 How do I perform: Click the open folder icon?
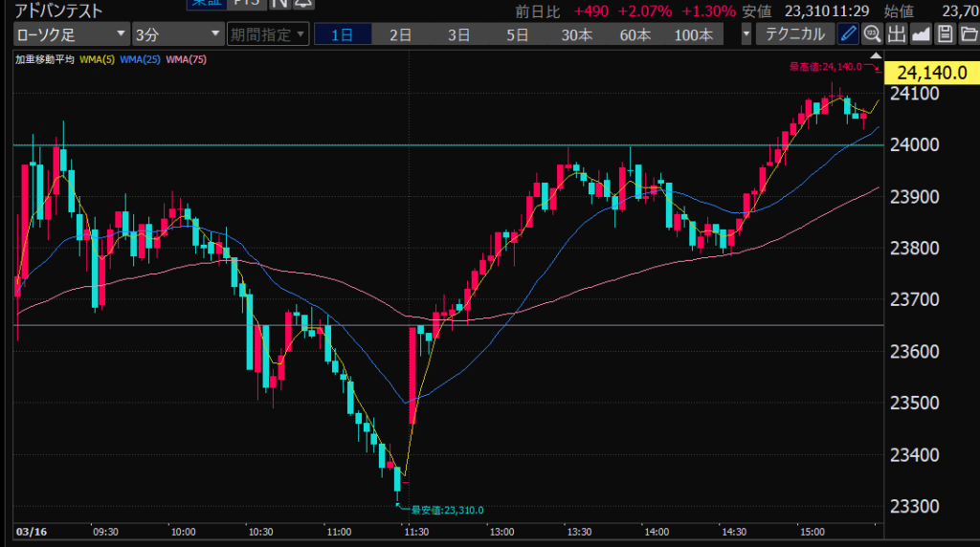pyautogui.click(x=968, y=35)
